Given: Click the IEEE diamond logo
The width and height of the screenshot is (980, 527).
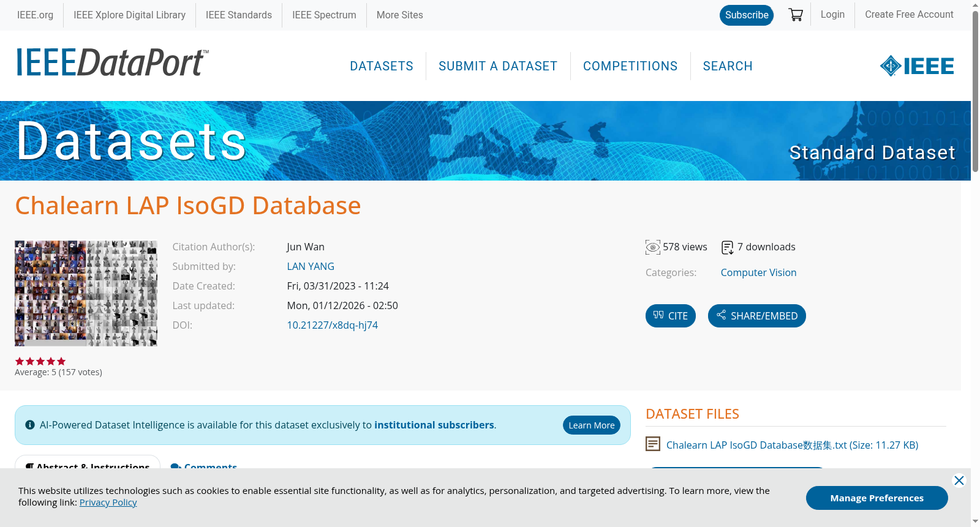Looking at the screenshot, I should 916,66.
